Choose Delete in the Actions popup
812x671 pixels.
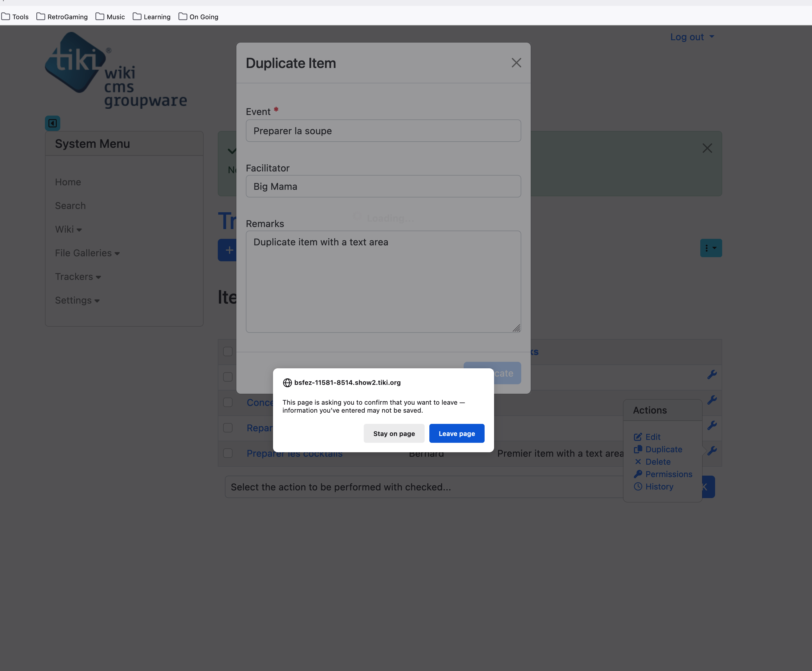652,462
